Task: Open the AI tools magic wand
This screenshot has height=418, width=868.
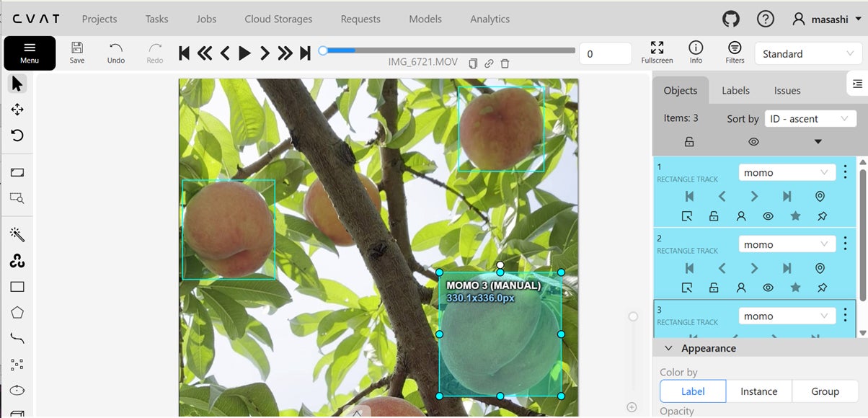Action: 17,234
